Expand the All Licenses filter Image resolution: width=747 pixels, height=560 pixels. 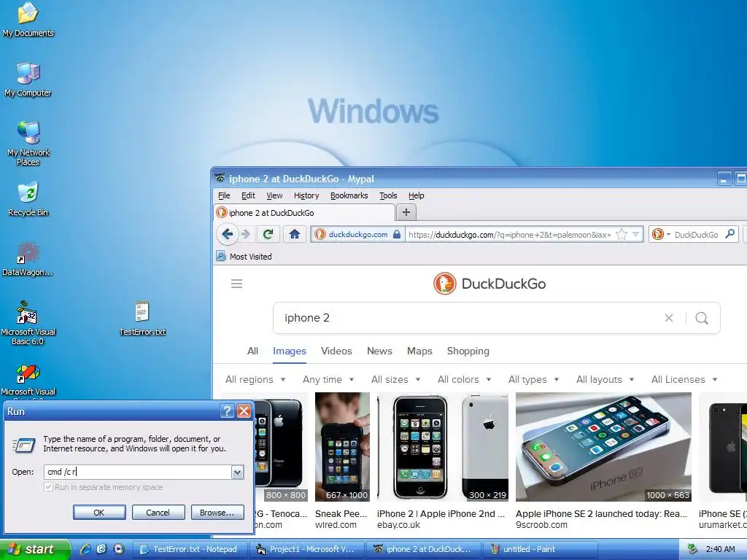(684, 379)
